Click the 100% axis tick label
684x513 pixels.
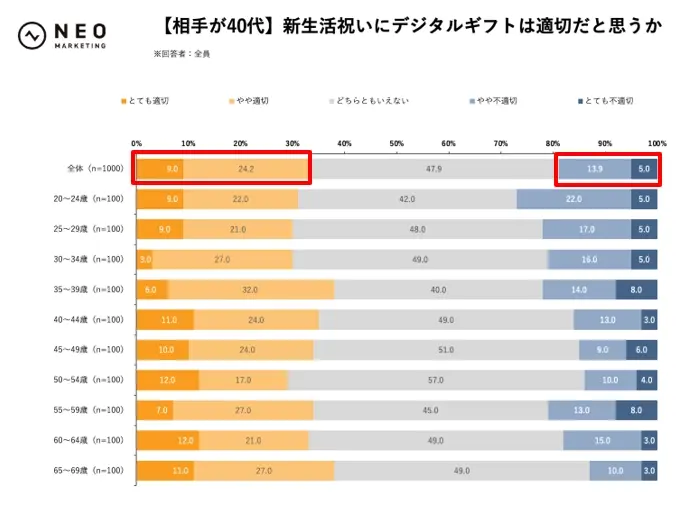[x=657, y=143]
